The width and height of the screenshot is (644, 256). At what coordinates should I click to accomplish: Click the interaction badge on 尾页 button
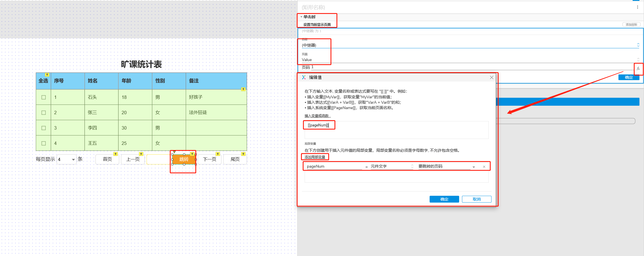click(243, 154)
